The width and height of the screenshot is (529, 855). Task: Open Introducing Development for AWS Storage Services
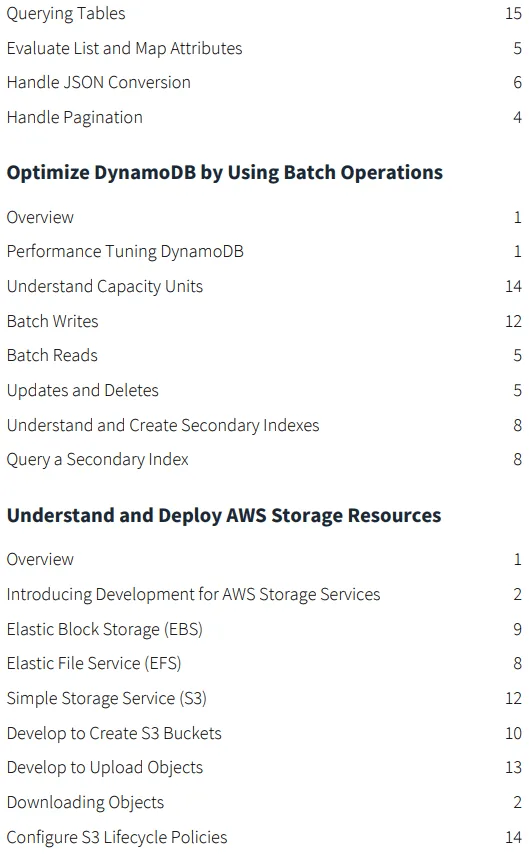pos(194,594)
